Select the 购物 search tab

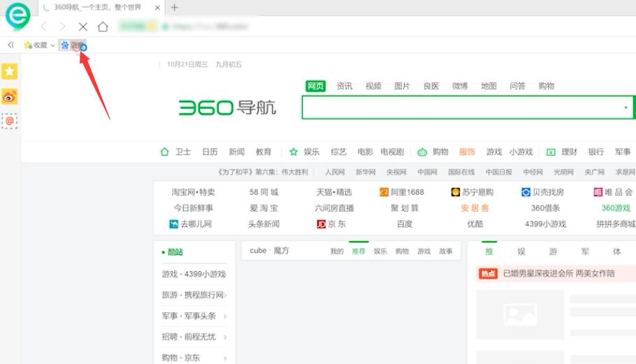[x=546, y=86]
